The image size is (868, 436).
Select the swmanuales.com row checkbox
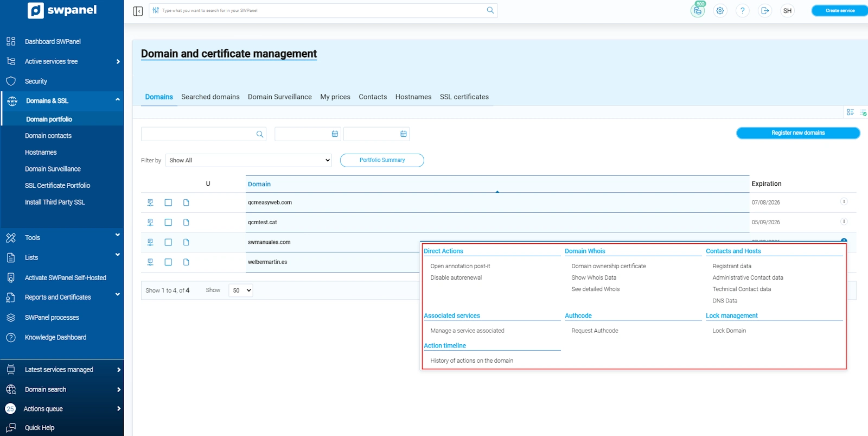coord(168,242)
